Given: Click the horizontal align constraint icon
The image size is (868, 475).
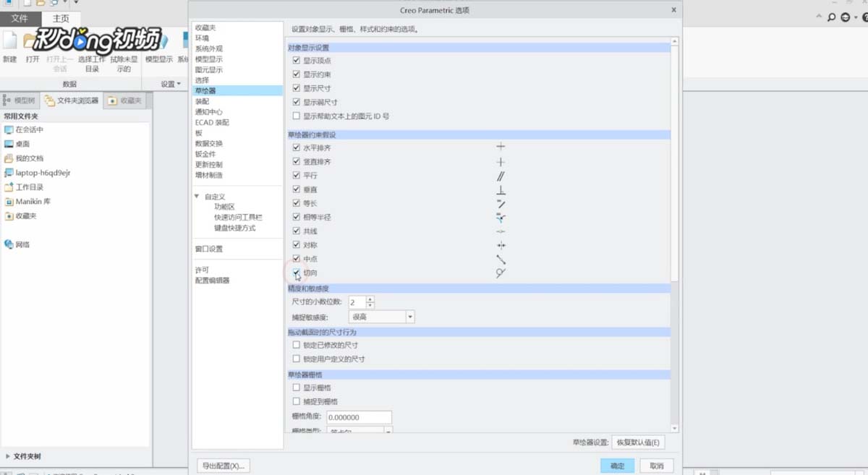Looking at the screenshot, I should (501, 147).
